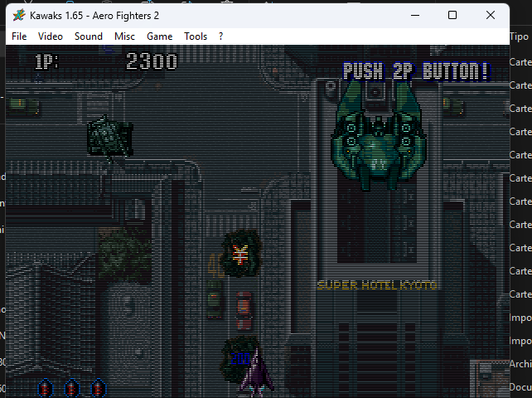Open the File menu

click(x=19, y=36)
